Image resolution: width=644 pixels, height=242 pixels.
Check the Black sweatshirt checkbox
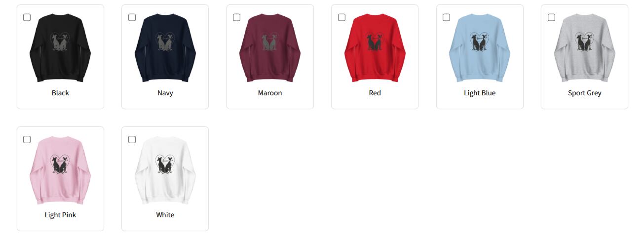pos(27,17)
